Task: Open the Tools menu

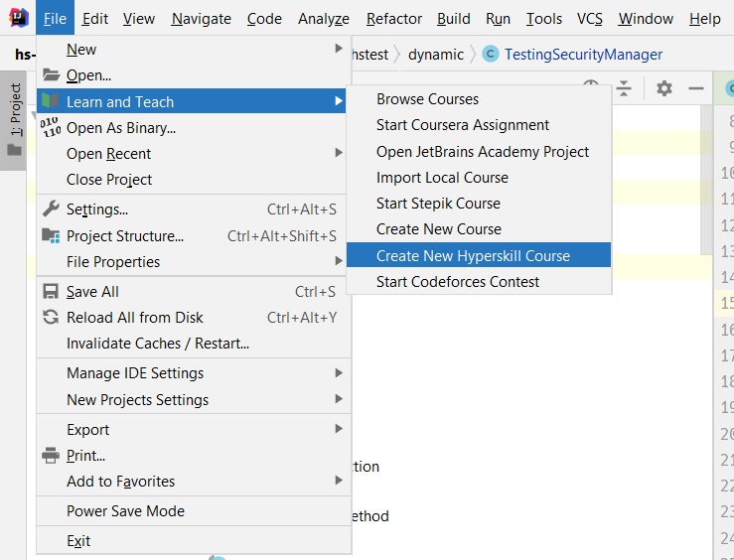Action: (543, 18)
